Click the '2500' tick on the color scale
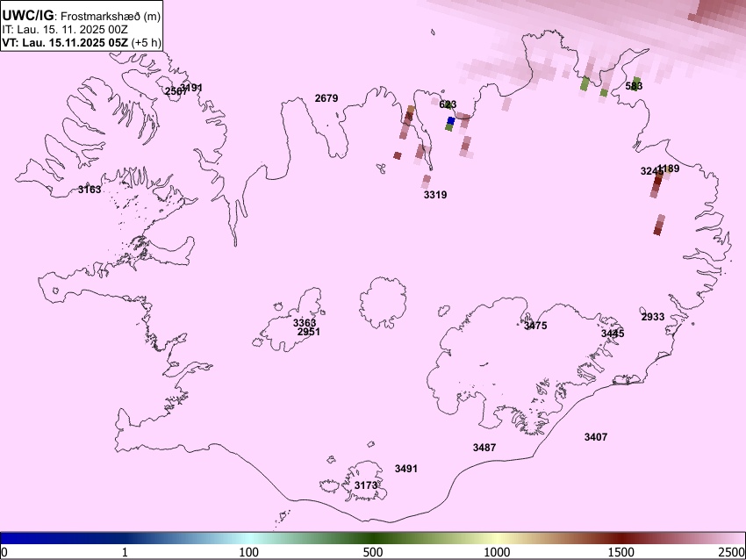The width and height of the screenshot is (746, 560). [x=732, y=552]
